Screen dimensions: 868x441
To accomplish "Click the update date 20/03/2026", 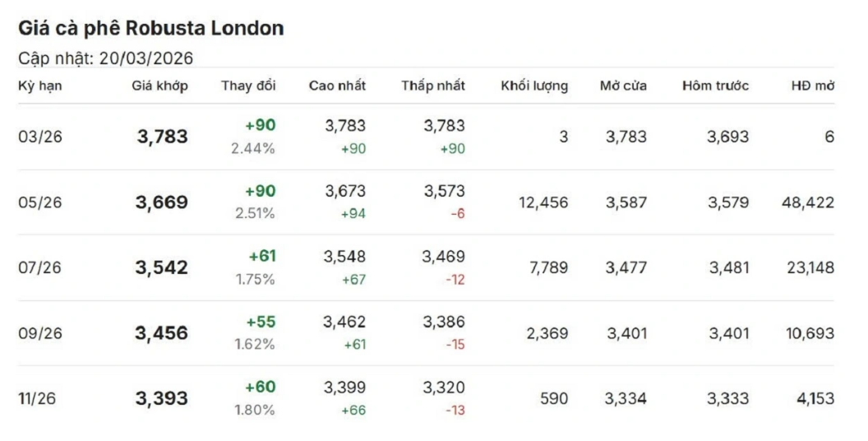I will [x=145, y=58].
